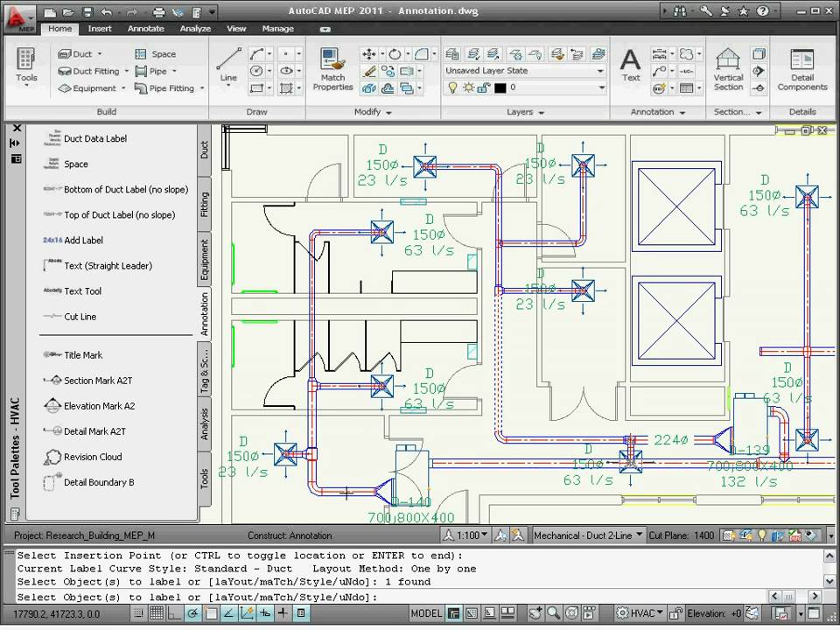The height and width of the screenshot is (630, 840).
Task: Toggle Polar Tracking in status bar
Action: click(192, 612)
